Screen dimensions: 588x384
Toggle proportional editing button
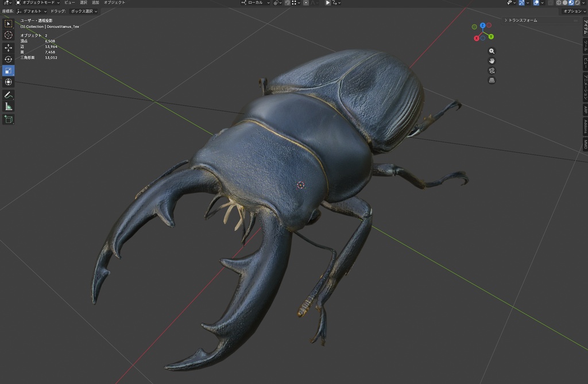[306, 3]
